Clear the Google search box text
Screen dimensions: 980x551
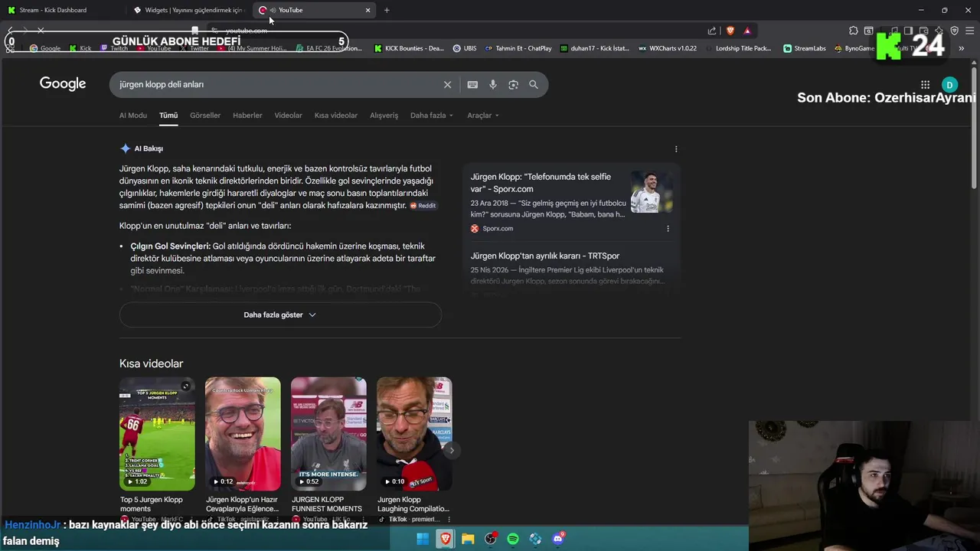pos(448,85)
